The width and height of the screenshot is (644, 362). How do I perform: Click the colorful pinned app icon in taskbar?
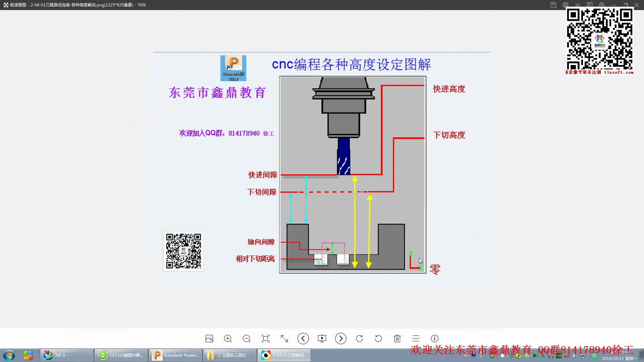point(28,355)
